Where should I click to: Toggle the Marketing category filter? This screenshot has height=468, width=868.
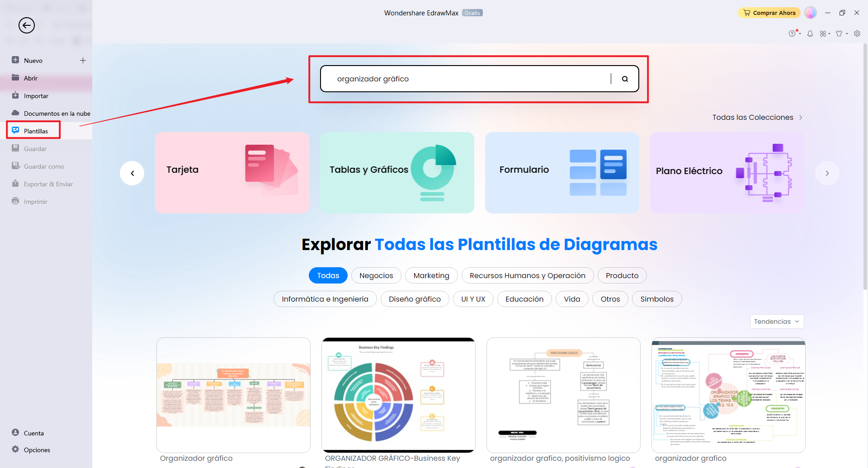click(x=431, y=275)
